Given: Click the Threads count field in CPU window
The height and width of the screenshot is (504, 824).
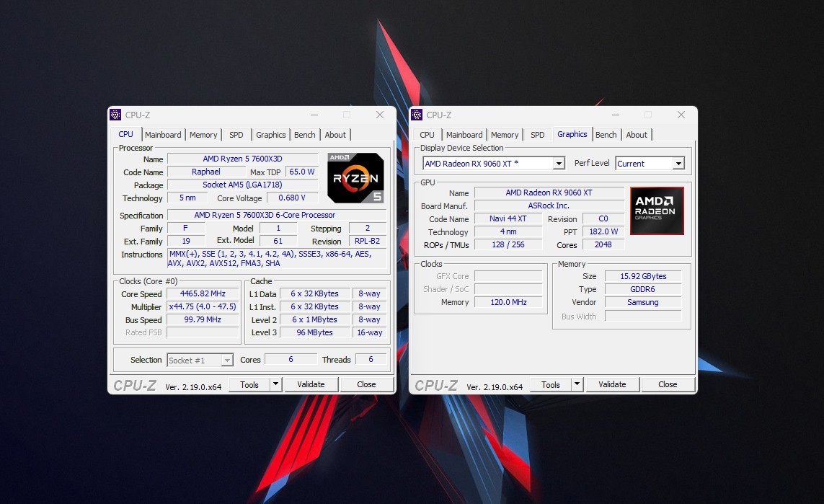Looking at the screenshot, I should click(x=371, y=360).
